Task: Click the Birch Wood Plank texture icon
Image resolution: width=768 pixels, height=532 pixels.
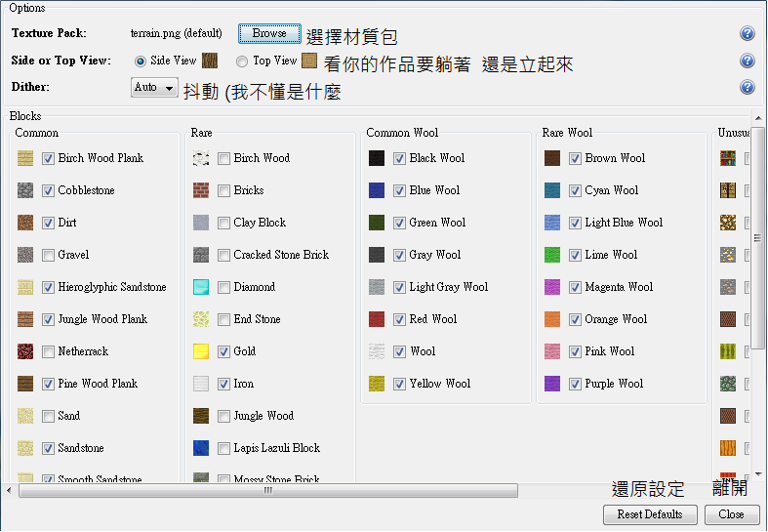Action: coord(25,158)
